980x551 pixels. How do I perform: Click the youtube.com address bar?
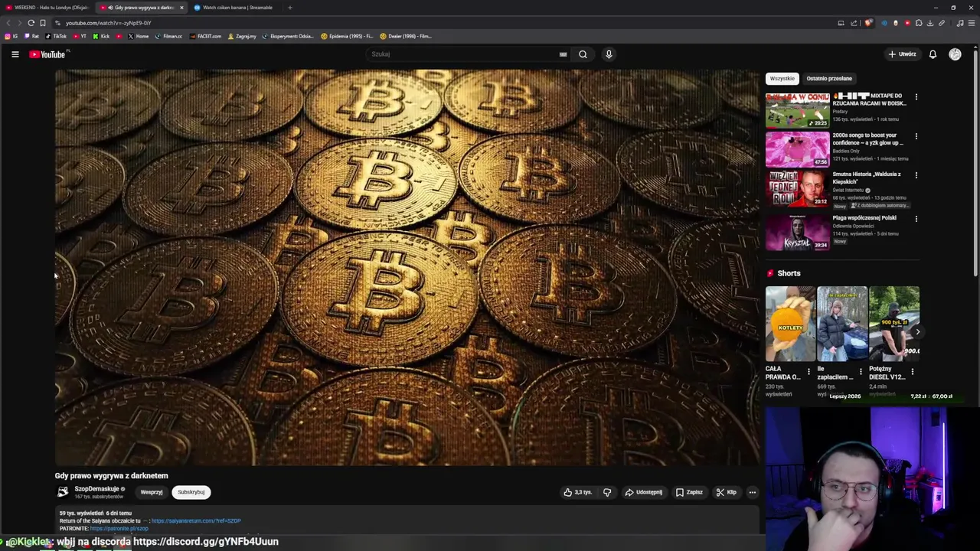point(444,23)
